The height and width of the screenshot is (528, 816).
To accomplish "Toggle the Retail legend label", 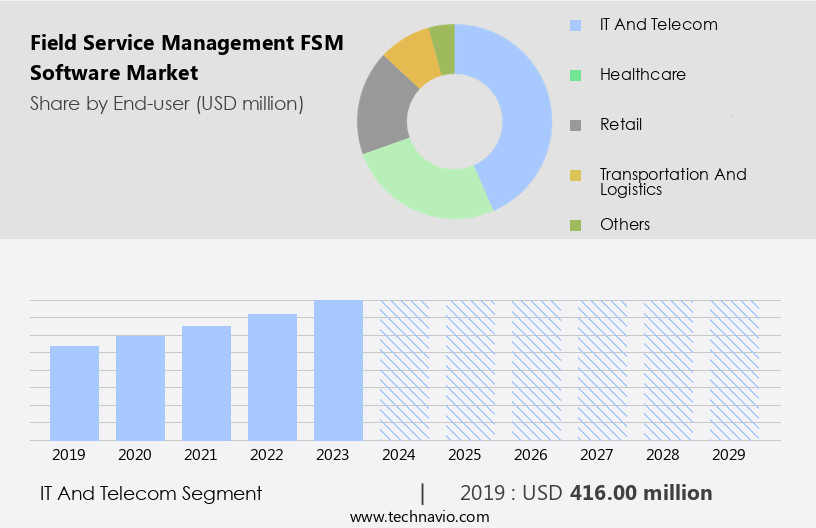I will 620,125.
